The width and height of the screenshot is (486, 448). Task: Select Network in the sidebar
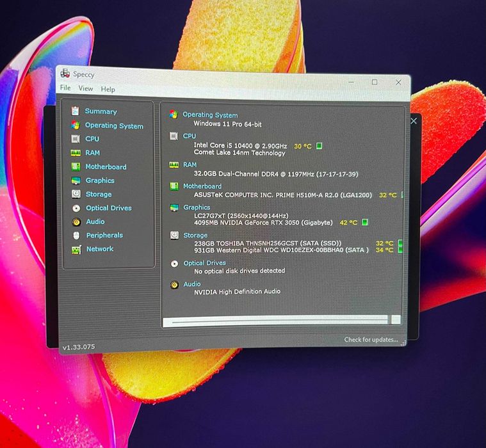tap(100, 249)
